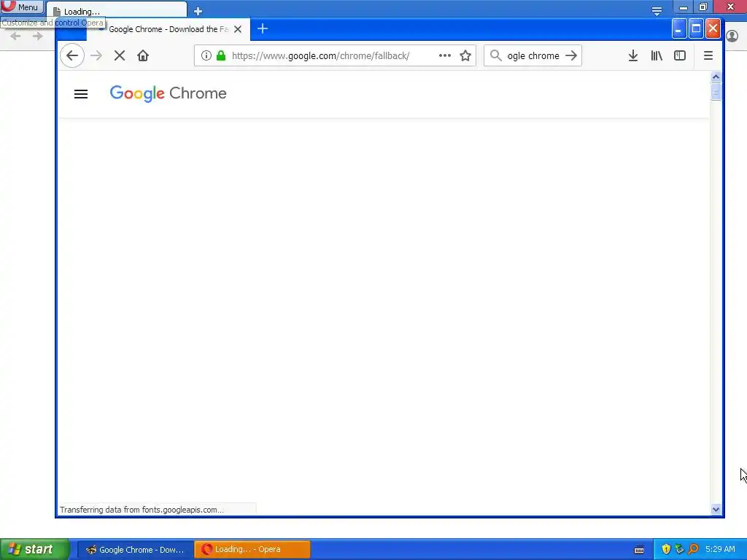Show site information icon in URL bar
Screen dimensions: 747x560
pos(206,55)
